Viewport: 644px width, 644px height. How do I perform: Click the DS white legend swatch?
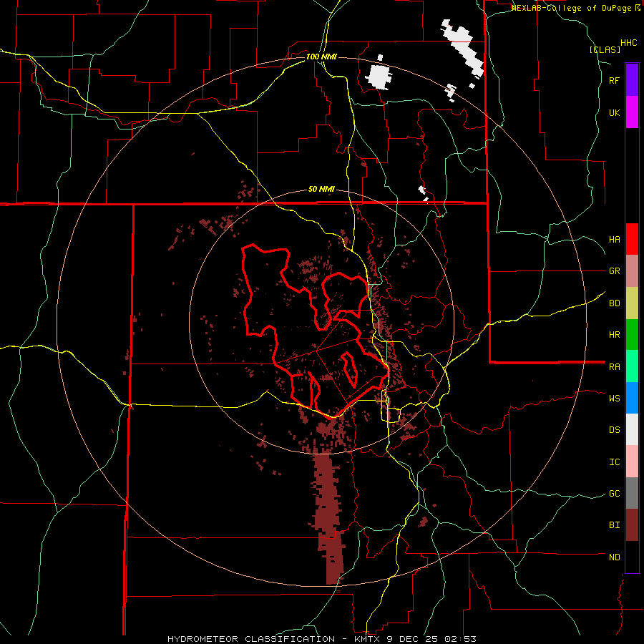coord(632,429)
